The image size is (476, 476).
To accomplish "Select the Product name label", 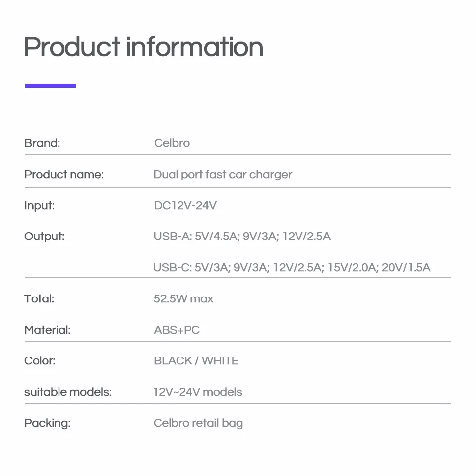I will click(64, 175).
